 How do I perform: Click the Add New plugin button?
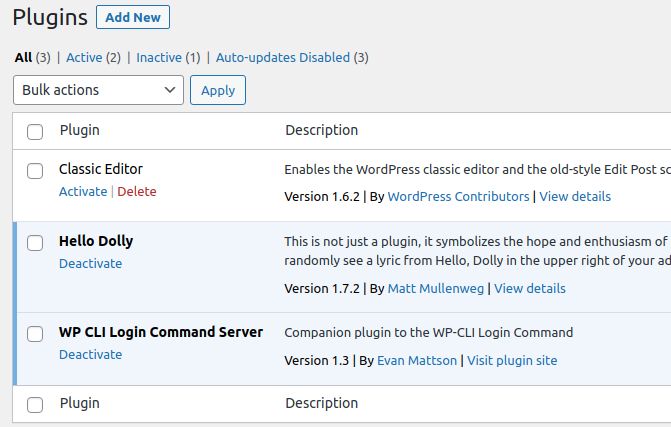pyautogui.click(x=133, y=17)
